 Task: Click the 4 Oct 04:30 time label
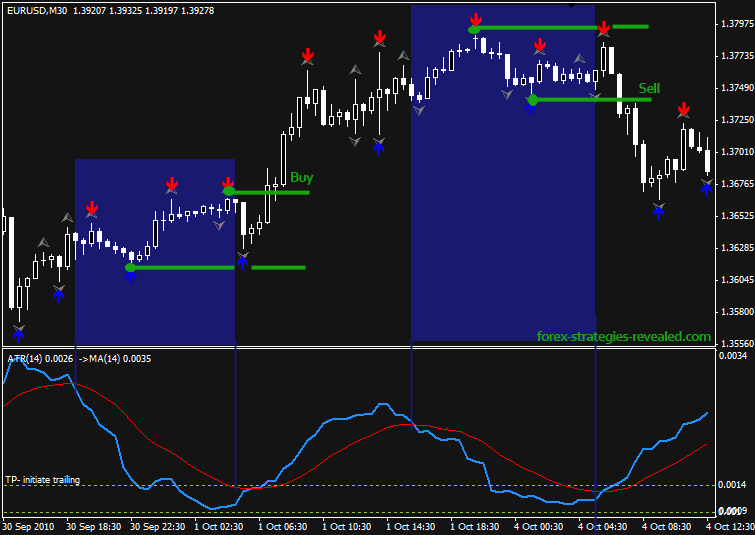pyautogui.click(x=602, y=526)
